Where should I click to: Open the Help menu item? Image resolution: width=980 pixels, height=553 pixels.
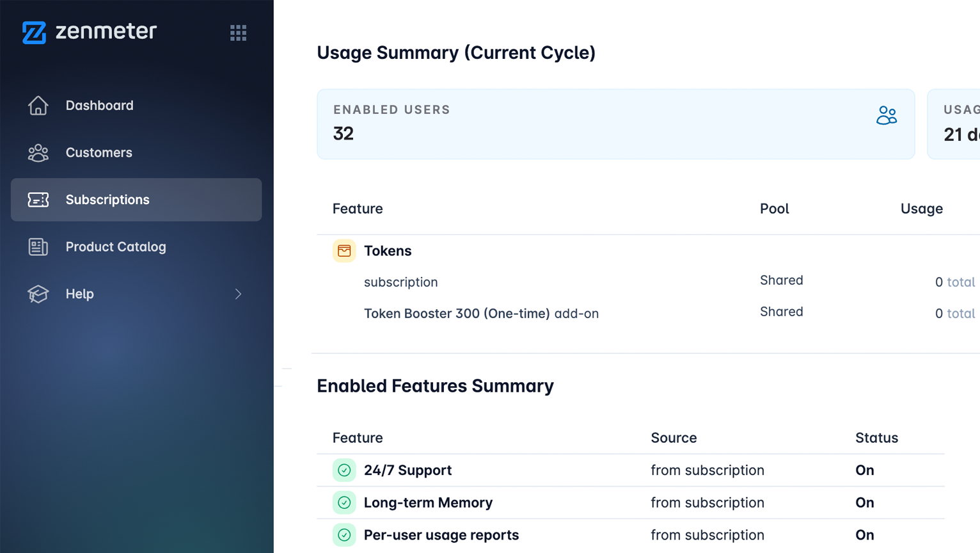(x=136, y=294)
